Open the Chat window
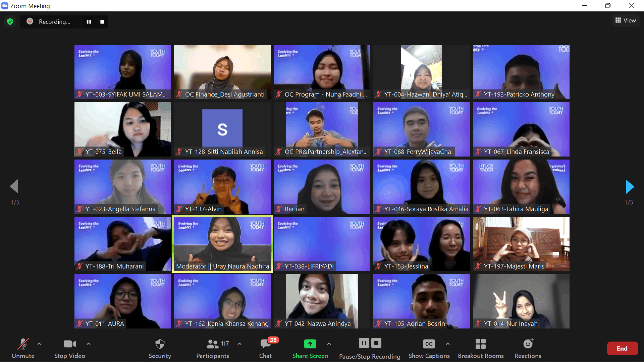 point(265,344)
